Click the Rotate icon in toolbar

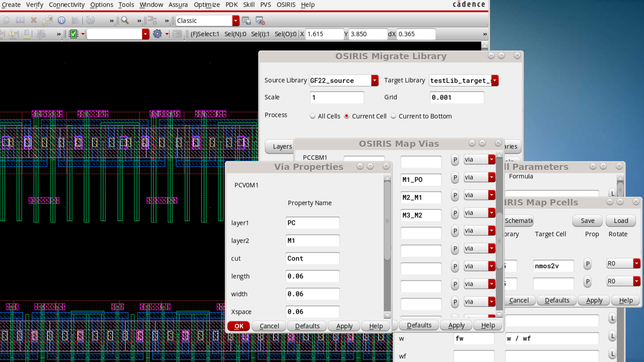tap(91, 20)
